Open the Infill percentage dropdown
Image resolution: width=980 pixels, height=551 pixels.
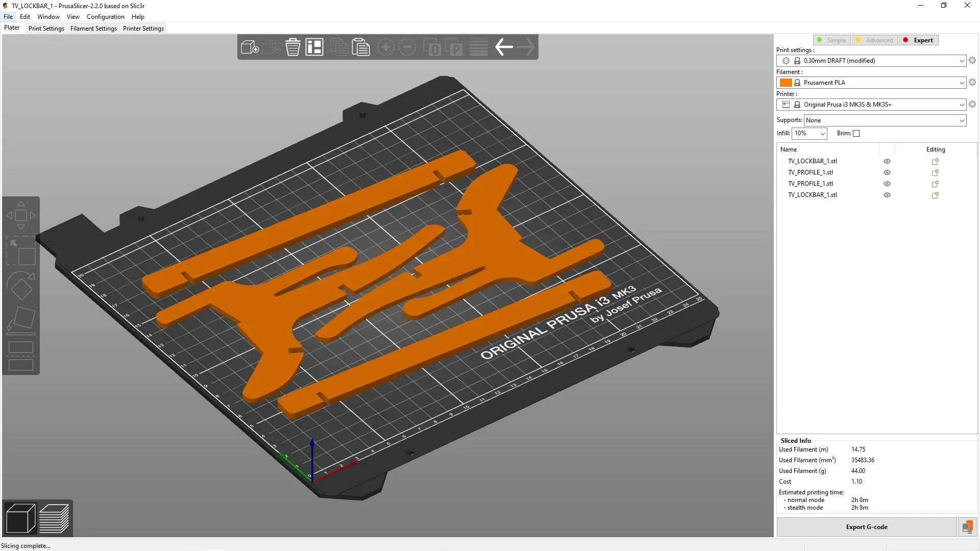[810, 134]
